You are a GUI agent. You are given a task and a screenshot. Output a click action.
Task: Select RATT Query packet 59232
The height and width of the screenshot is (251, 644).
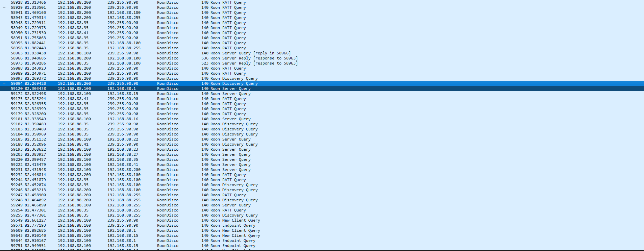(x=322, y=175)
